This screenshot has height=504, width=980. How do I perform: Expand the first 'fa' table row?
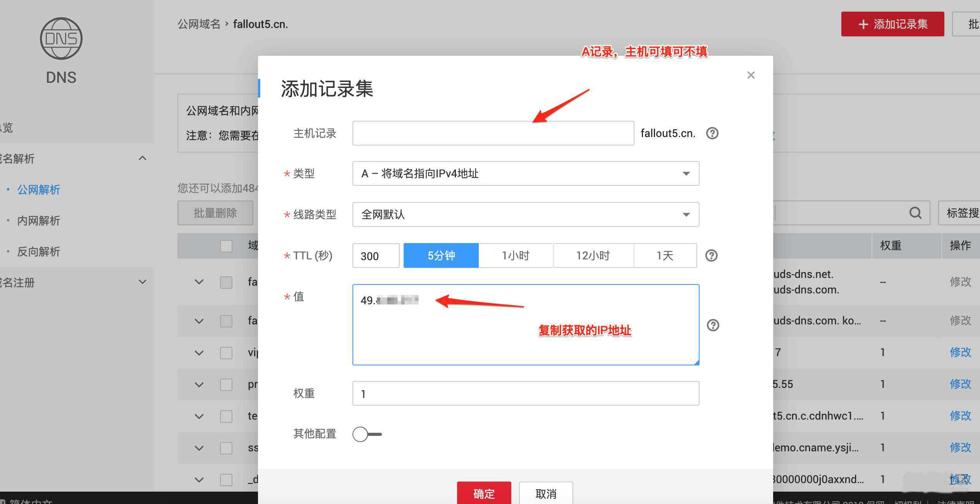199,282
